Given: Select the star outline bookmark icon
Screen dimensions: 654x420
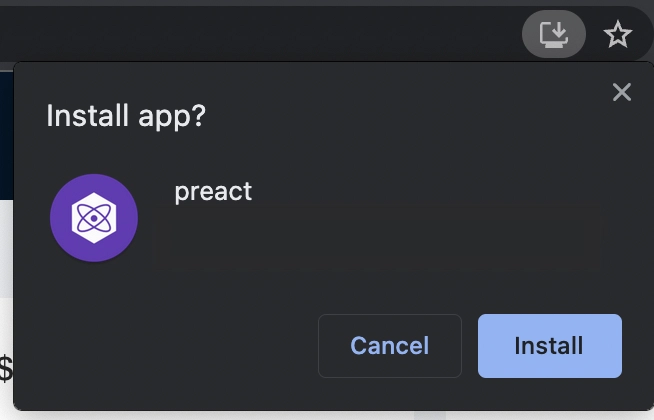Looking at the screenshot, I should (618, 34).
